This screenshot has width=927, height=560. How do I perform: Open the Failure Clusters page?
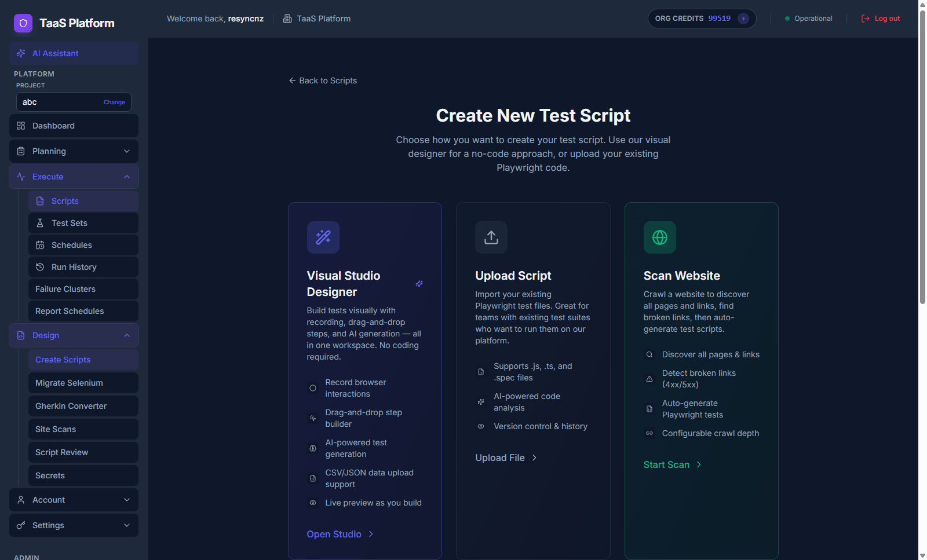(x=65, y=289)
